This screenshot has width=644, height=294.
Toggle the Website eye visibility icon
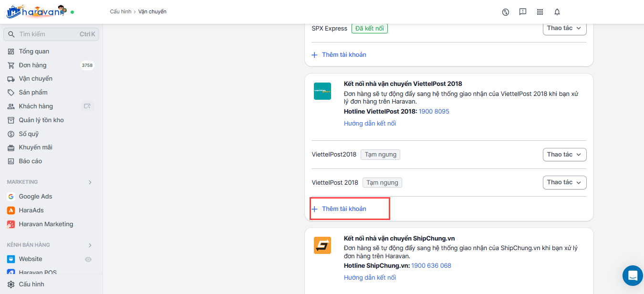click(x=88, y=259)
